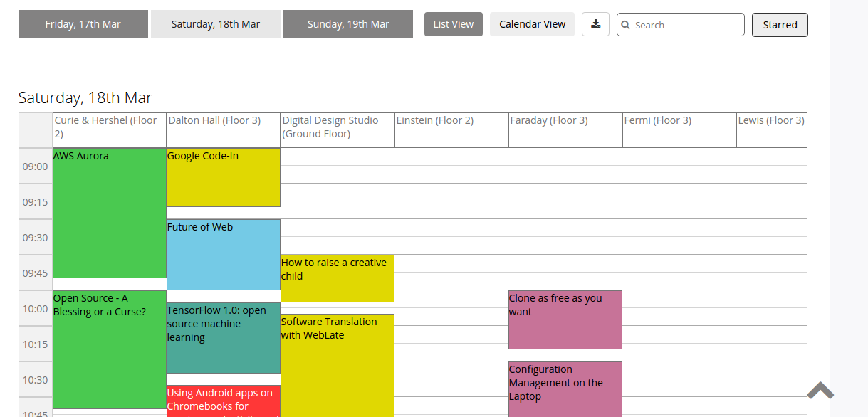Open Clone as free as you want

[x=565, y=320]
